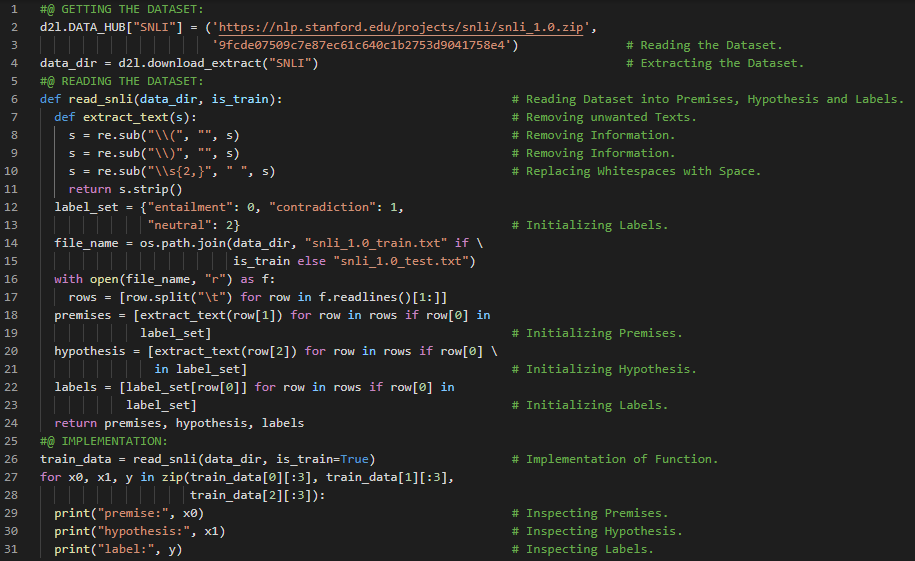Click the "#@ IMPLEMENTATION:" comment line
This screenshot has width=915, height=561.
[x=104, y=441]
